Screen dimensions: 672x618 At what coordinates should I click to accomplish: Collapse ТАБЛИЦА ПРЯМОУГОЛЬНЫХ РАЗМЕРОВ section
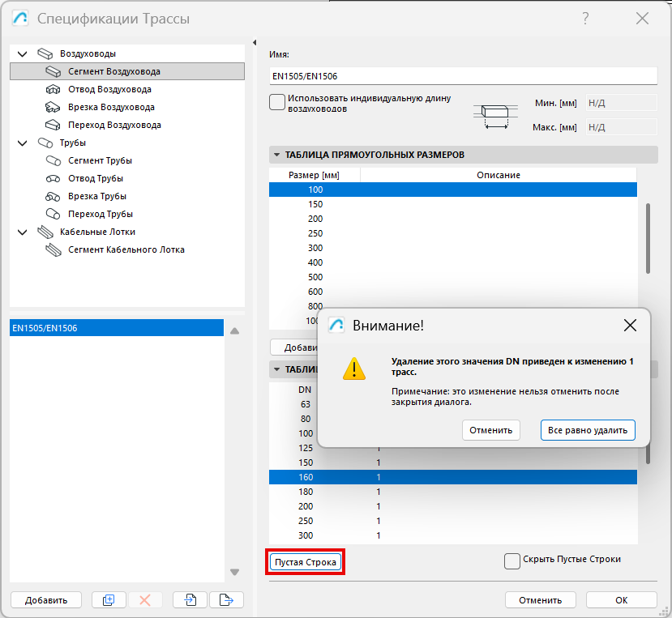[277, 155]
